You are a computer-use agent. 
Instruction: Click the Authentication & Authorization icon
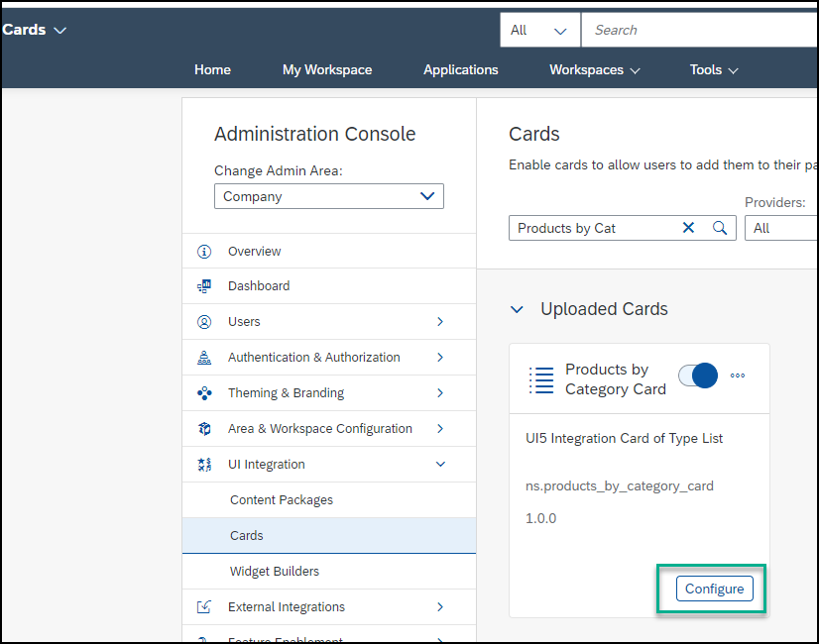pyautogui.click(x=204, y=358)
